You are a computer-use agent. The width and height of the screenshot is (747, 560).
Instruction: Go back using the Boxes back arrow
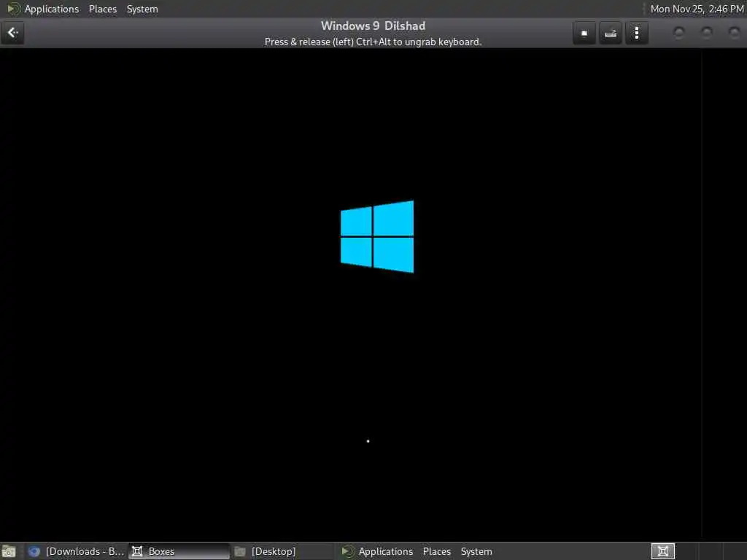pyautogui.click(x=12, y=33)
